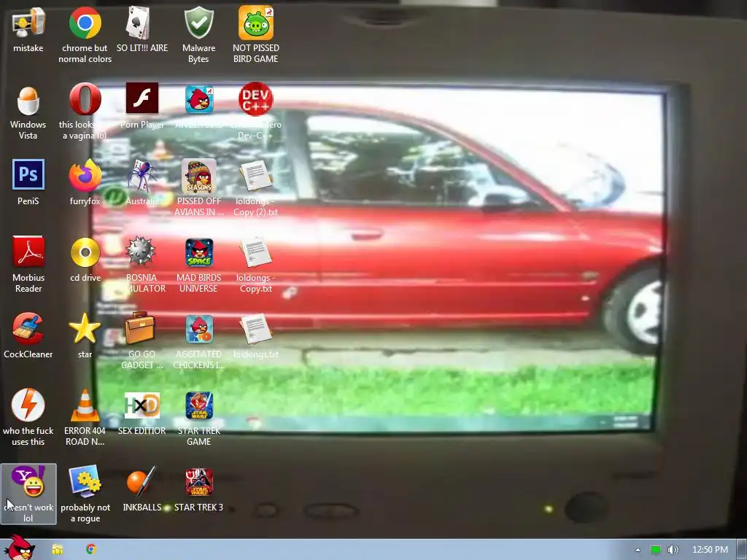
Task: Open the 'cd drive' disc icon
Action: tap(85, 252)
